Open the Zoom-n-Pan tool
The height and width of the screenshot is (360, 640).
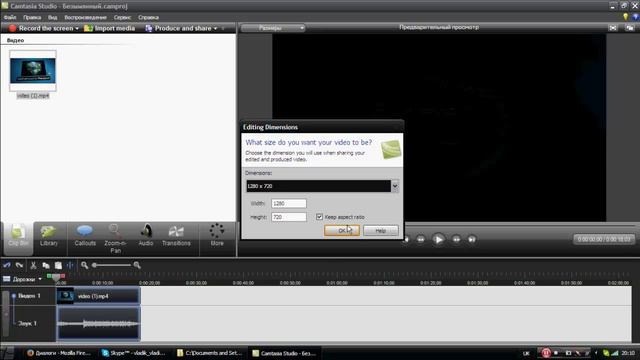[x=116, y=239]
